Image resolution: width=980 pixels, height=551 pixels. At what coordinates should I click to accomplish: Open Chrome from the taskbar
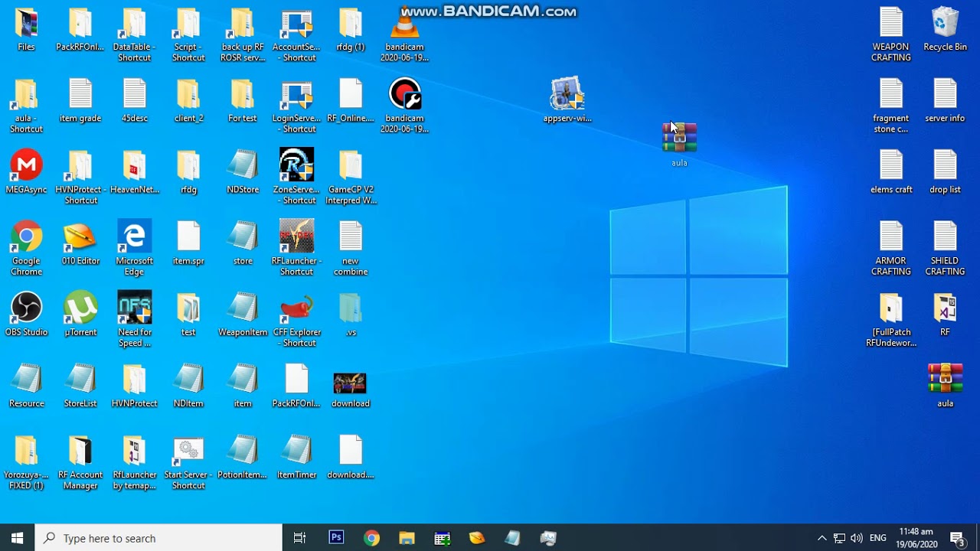tap(371, 538)
